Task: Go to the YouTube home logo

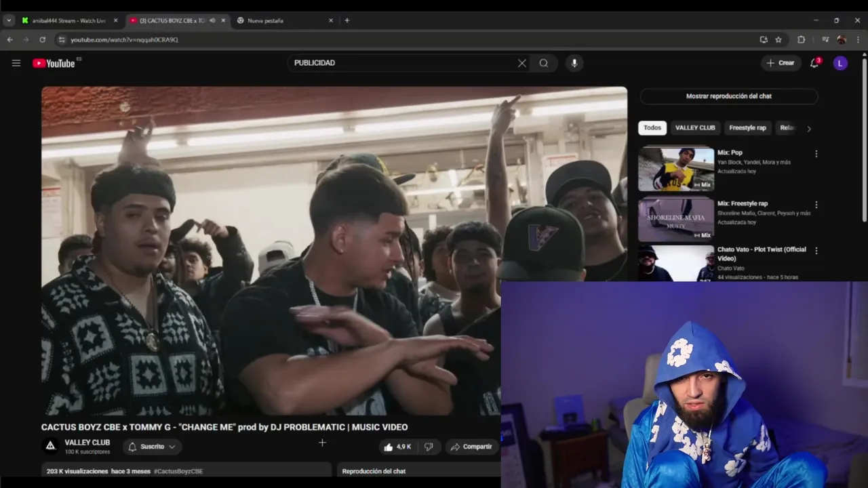Action: 54,63
